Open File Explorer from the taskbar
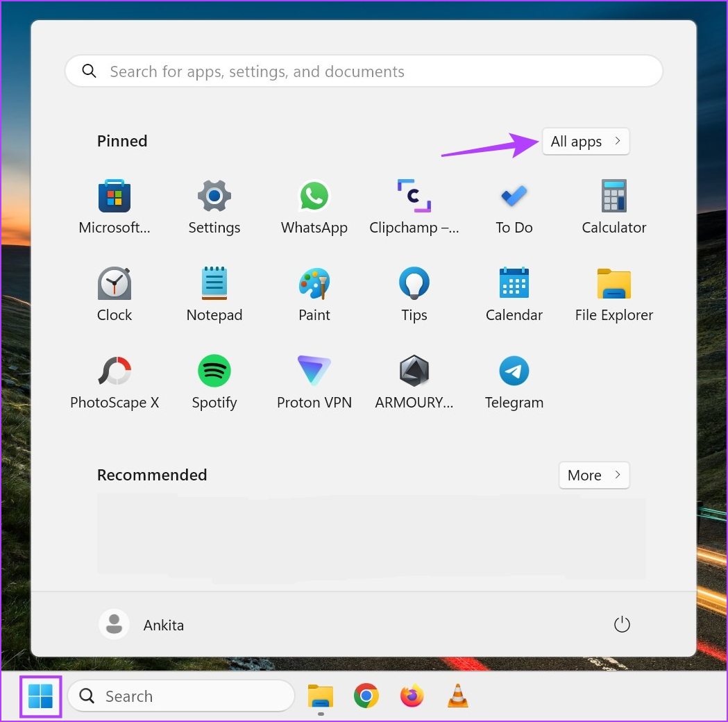The width and height of the screenshot is (728, 722). click(x=321, y=696)
